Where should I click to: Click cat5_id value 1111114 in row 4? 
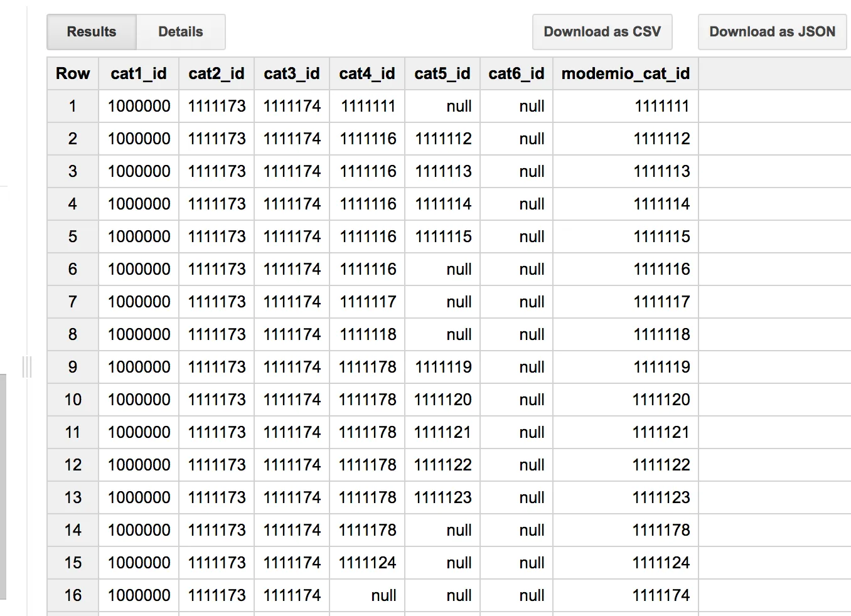click(x=443, y=204)
